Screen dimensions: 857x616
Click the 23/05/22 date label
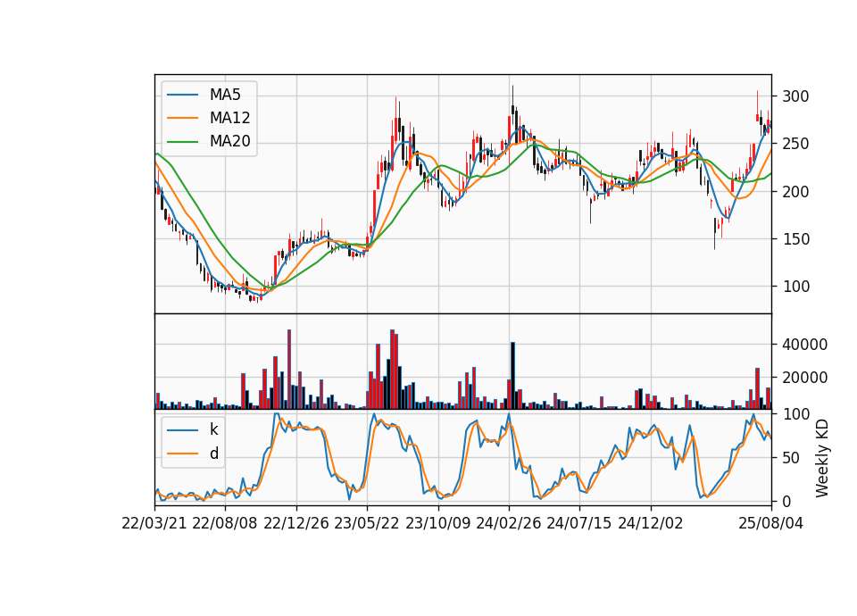pos(367,523)
